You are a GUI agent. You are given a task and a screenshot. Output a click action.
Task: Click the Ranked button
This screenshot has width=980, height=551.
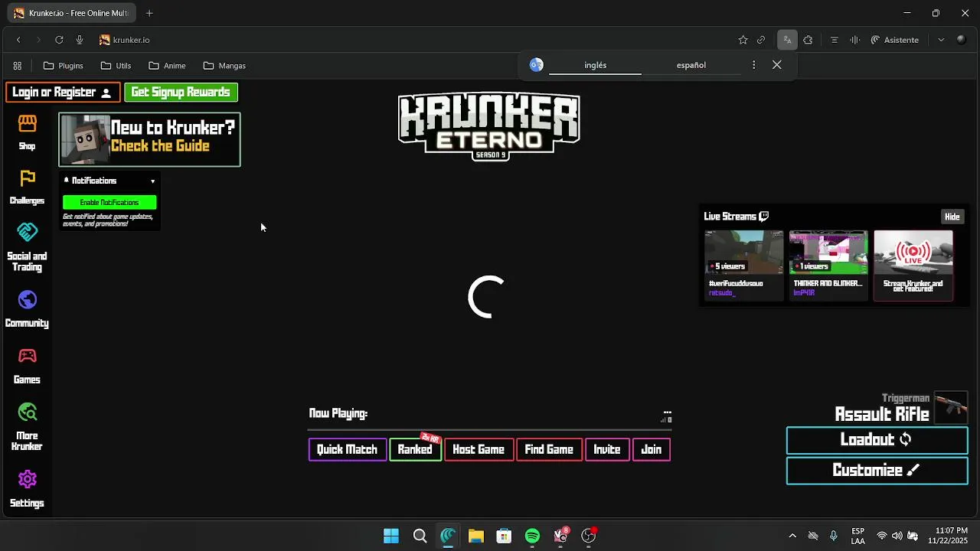coord(415,450)
